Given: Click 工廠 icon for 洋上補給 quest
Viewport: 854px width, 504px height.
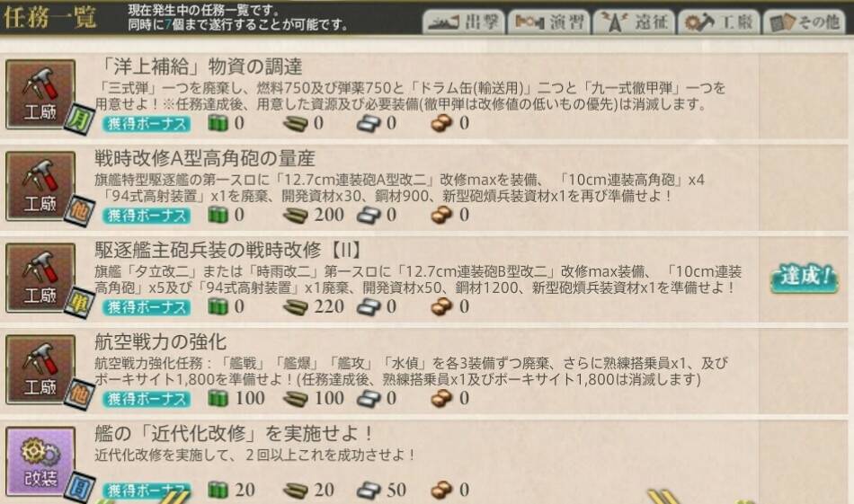Looking at the screenshot, I should tap(40, 94).
